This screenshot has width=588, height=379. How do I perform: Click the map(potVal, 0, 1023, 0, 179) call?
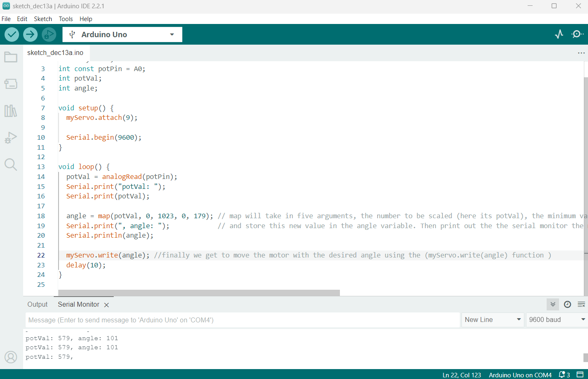click(x=153, y=216)
